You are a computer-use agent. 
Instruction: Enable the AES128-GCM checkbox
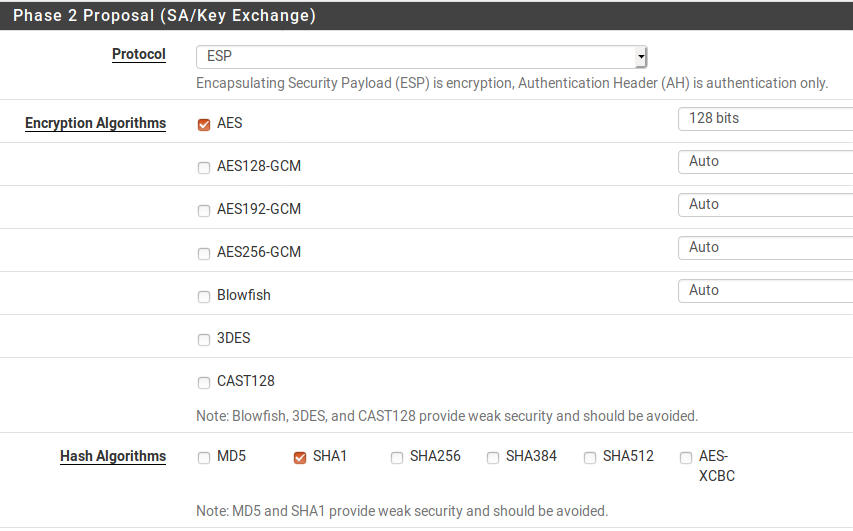(x=204, y=168)
